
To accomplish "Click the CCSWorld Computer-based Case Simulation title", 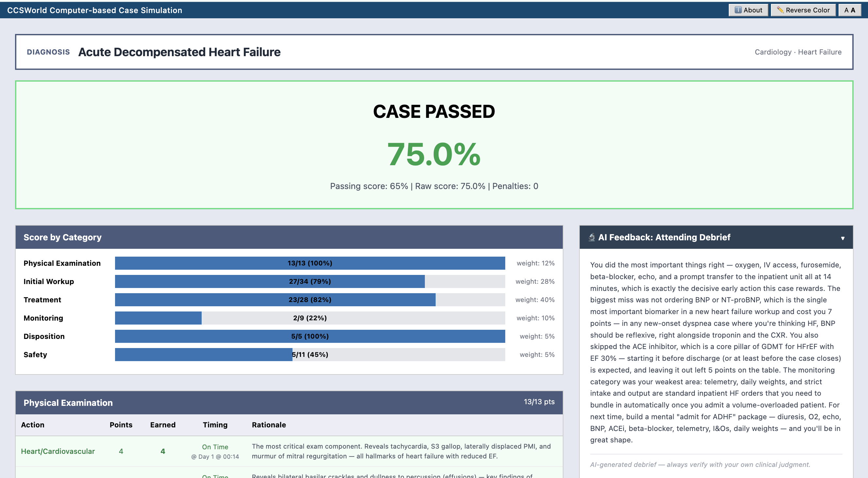I will click(x=95, y=10).
